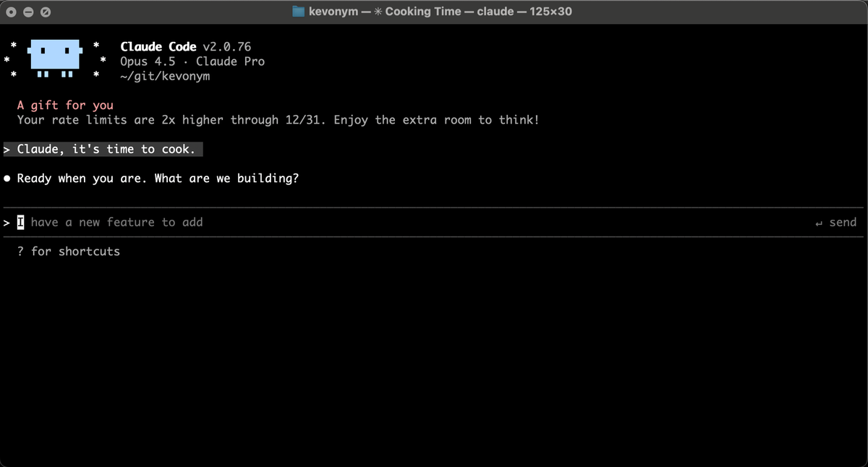Click the ~/git/kevonym working directory path
868x467 pixels.
[x=165, y=76]
